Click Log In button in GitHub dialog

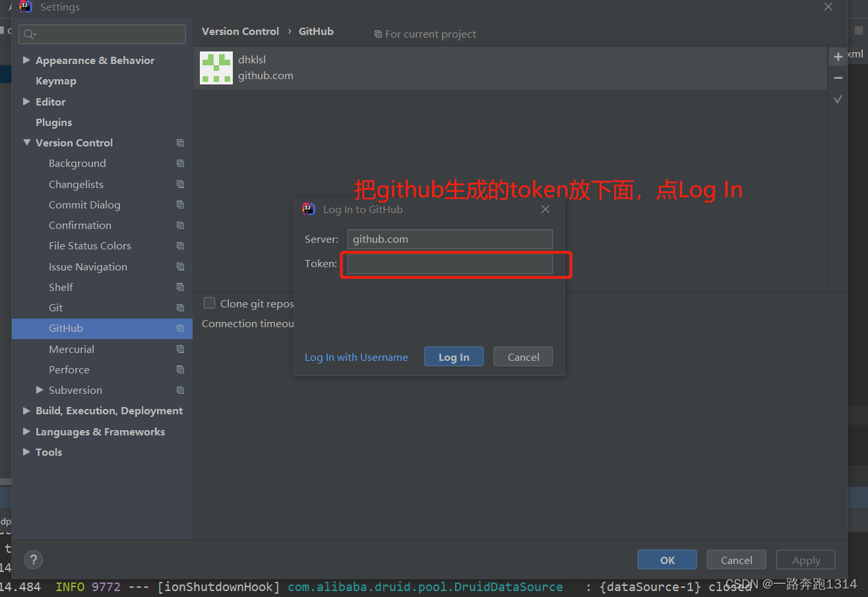point(454,357)
